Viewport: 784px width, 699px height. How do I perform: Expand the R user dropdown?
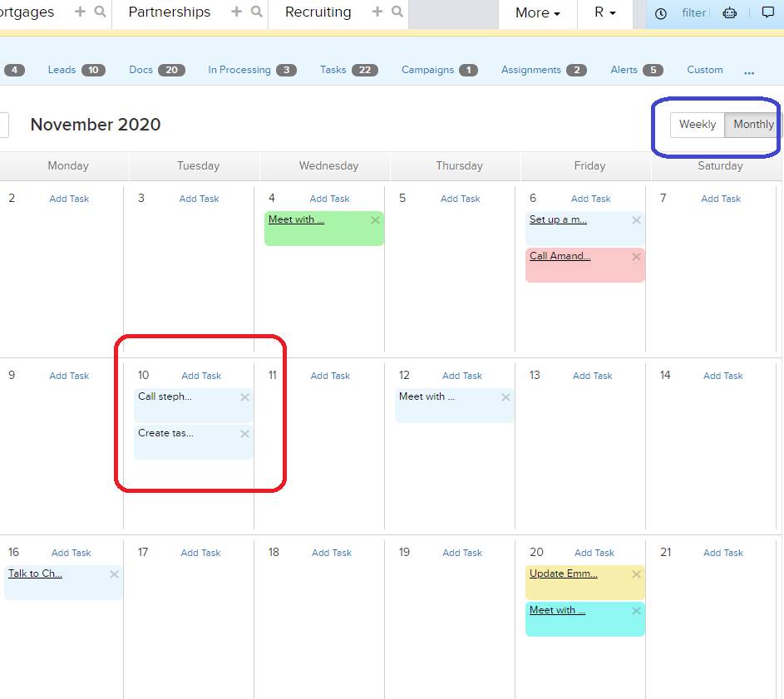pyautogui.click(x=605, y=12)
